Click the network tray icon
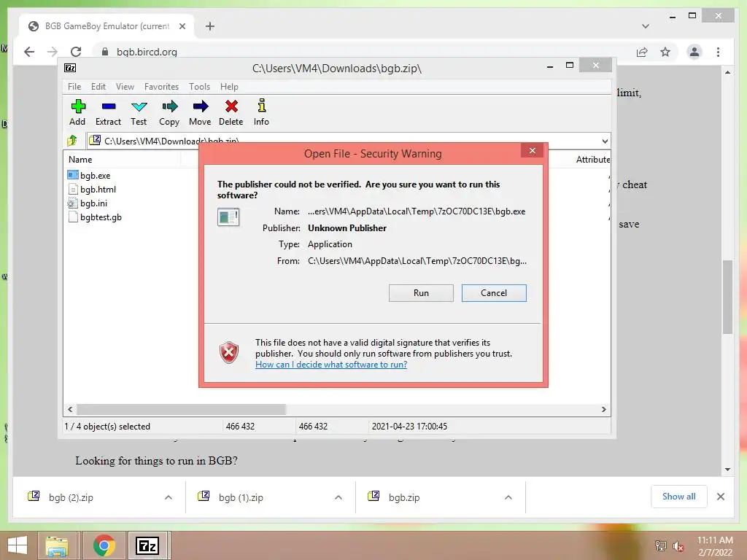The width and height of the screenshot is (747, 560). [660, 546]
